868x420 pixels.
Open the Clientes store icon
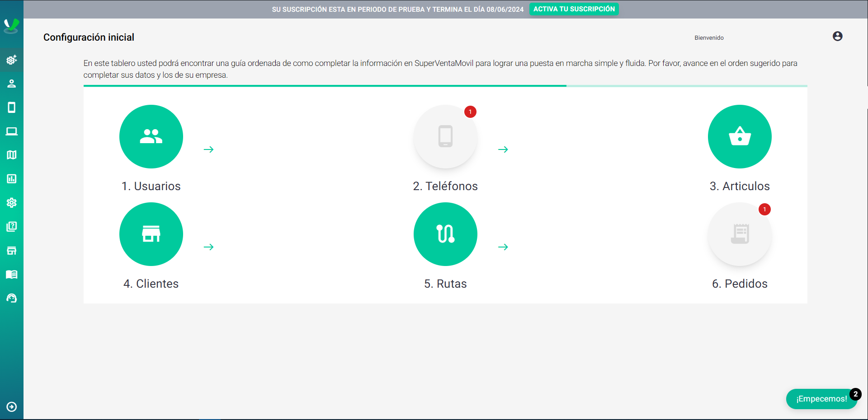[151, 234]
